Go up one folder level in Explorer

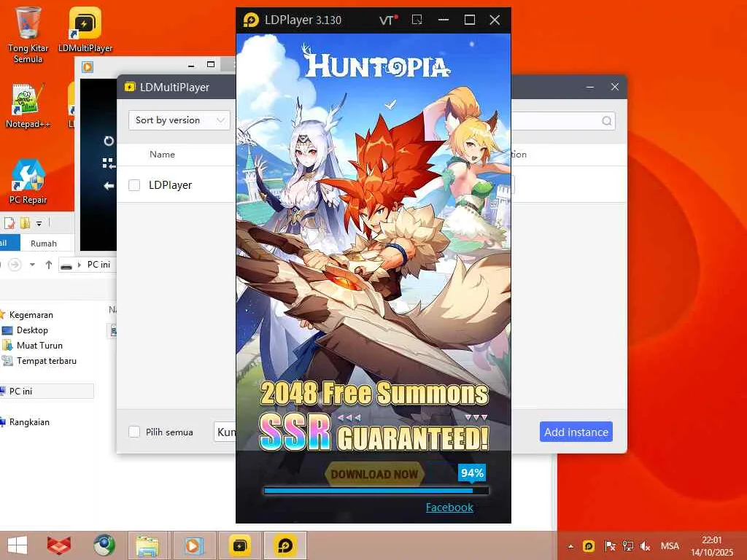click(x=49, y=264)
